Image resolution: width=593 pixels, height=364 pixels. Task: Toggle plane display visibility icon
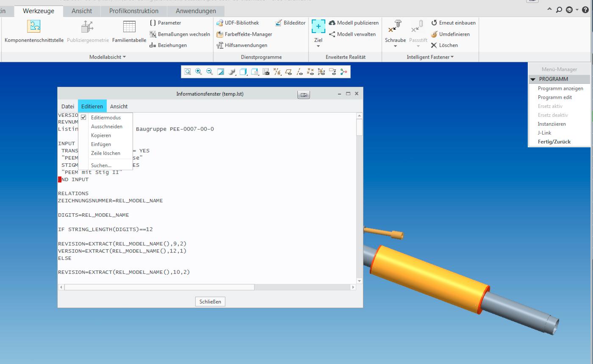[x=288, y=72]
